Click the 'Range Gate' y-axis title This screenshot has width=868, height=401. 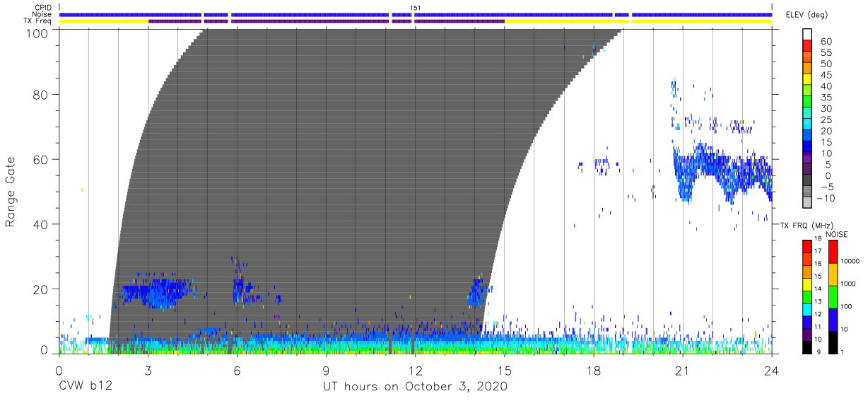(11, 192)
